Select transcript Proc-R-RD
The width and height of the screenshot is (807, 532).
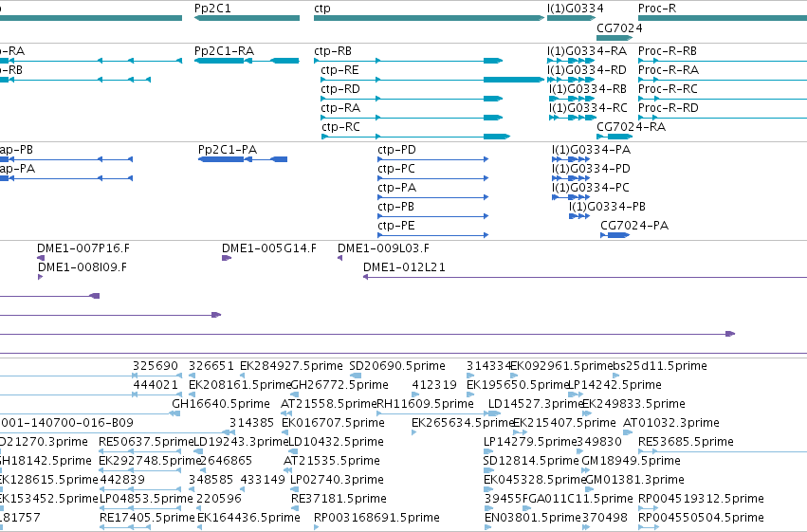(x=723, y=118)
